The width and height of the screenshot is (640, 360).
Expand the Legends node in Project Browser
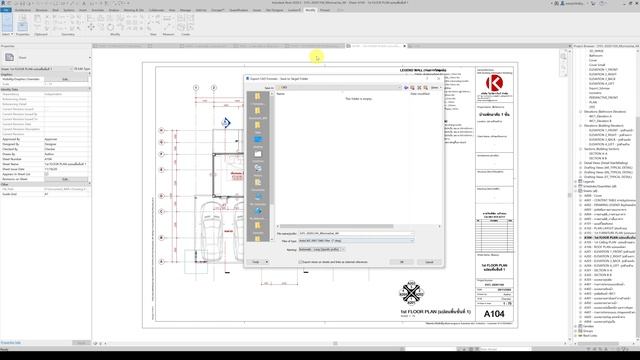click(x=576, y=182)
